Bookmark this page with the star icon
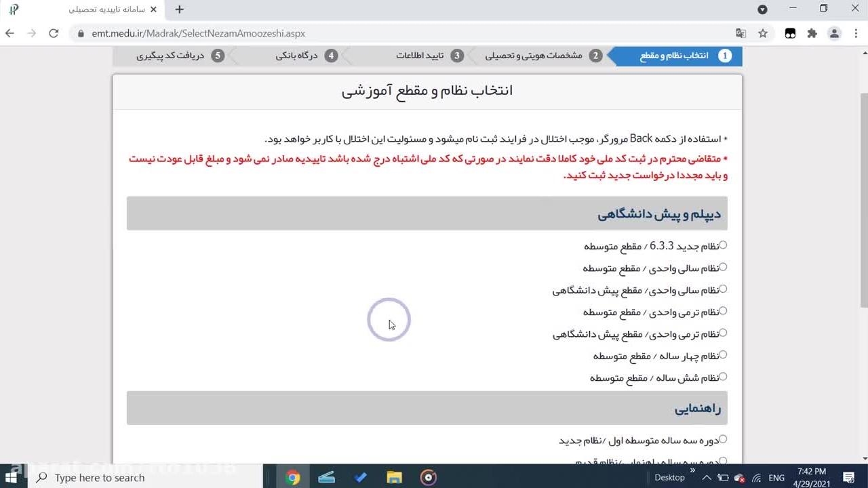Screen dimensions: 868x488 click(763, 33)
